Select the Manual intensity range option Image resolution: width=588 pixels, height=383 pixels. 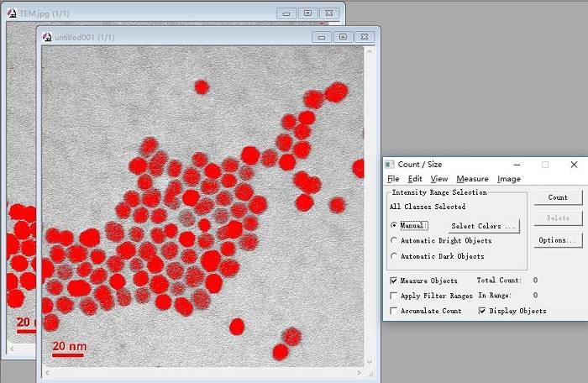point(394,225)
